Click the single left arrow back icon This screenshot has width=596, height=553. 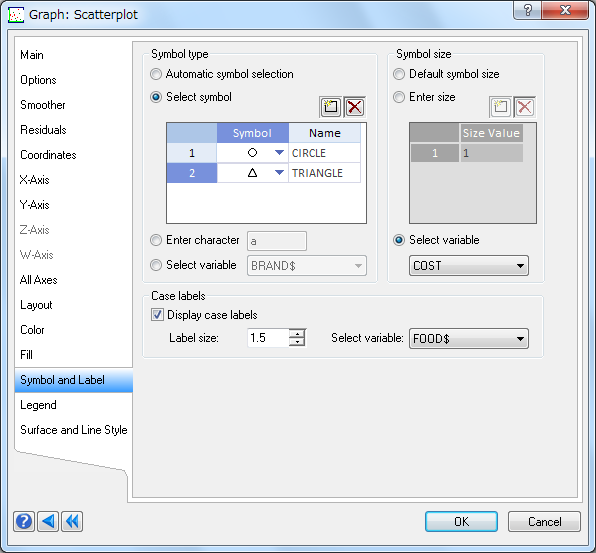(48, 521)
